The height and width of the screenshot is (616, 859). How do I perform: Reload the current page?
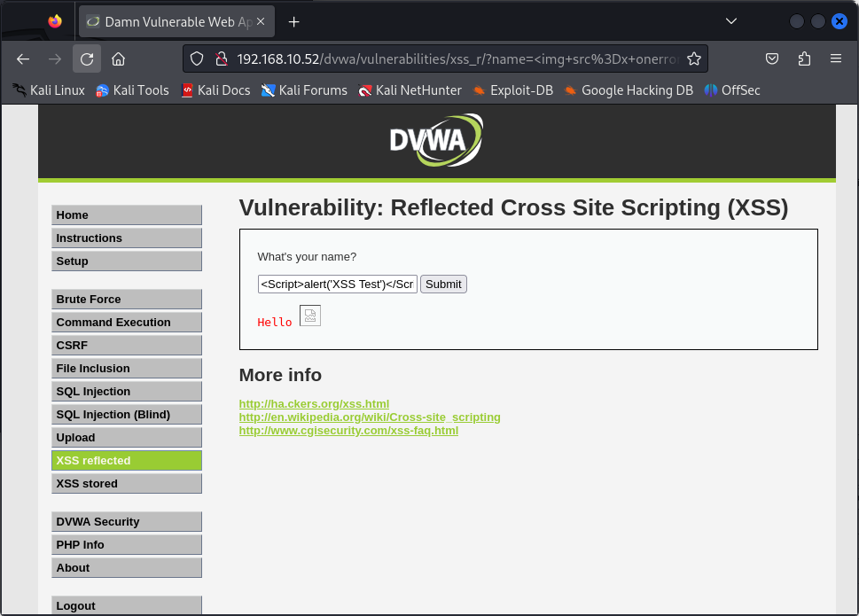(87, 58)
